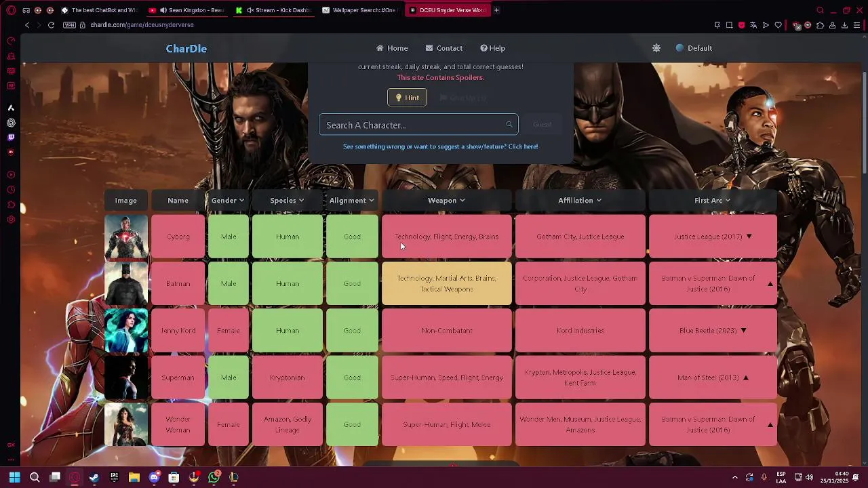Open the sidebar history clock icon
The height and width of the screenshot is (488, 868).
click(x=11, y=190)
